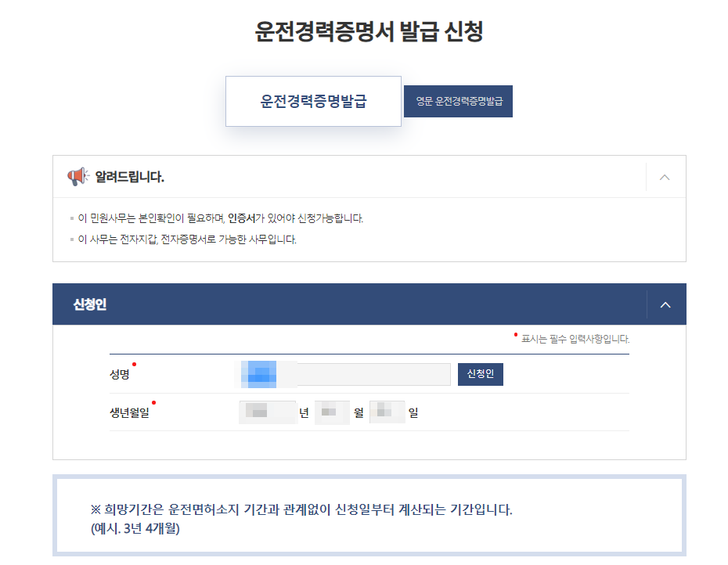Click the upward chevron beside 알려드립니다
Viewport: 728px width, 565px height.
click(665, 178)
